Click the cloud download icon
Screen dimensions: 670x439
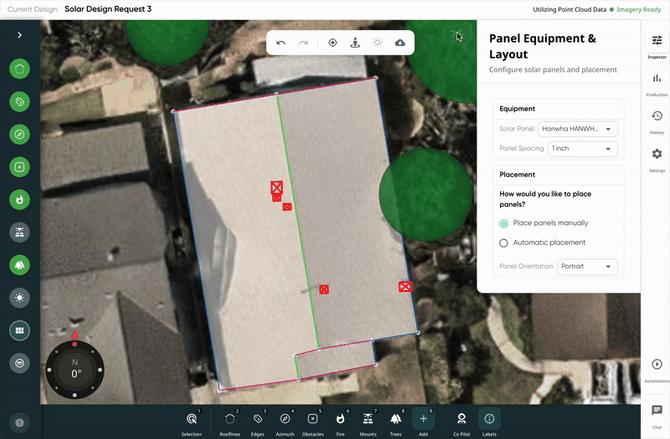coord(401,43)
